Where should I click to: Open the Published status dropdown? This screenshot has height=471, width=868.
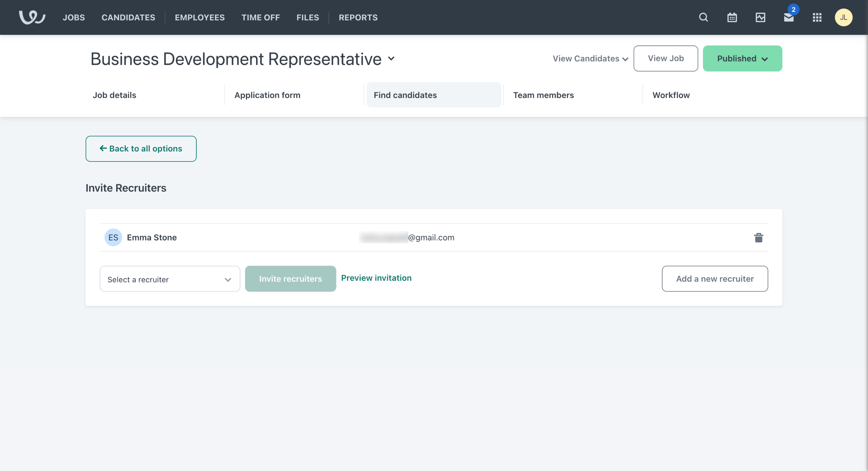[742, 59]
